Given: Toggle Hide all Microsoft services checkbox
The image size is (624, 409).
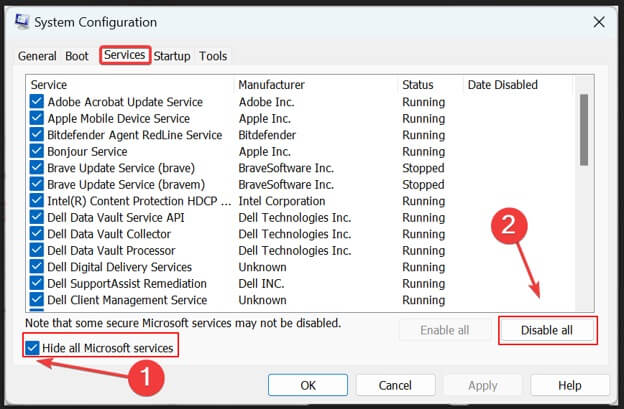Looking at the screenshot, I should coord(32,348).
